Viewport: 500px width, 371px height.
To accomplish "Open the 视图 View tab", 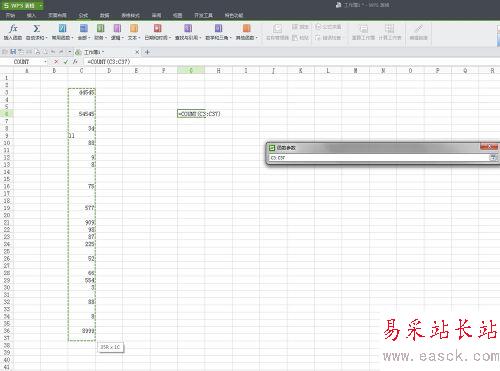I will click(x=178, y=15).
